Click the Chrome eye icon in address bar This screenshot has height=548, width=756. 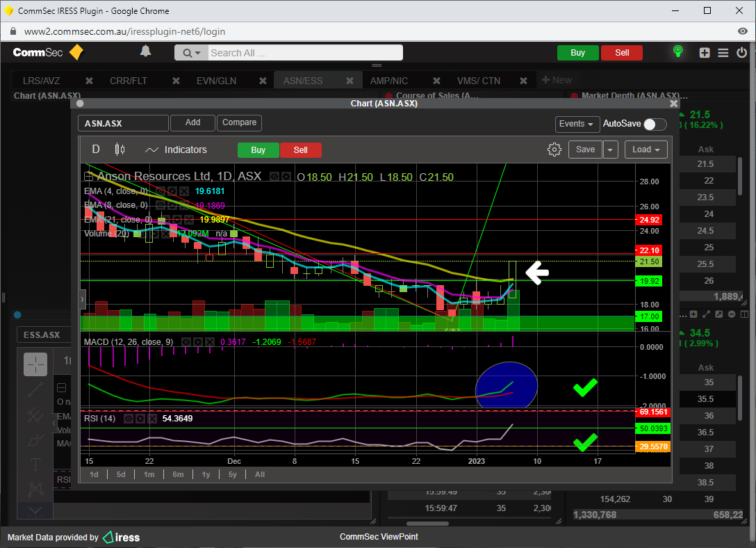pos(743,31)
